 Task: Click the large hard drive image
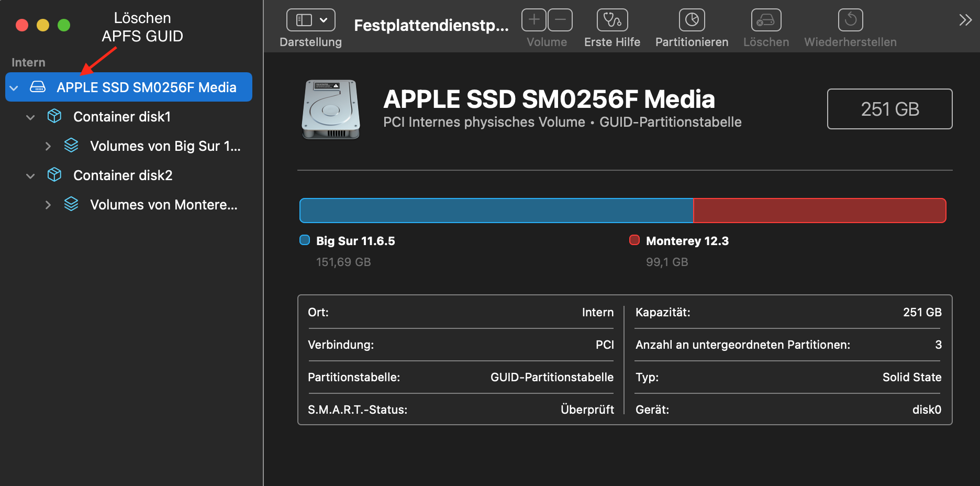[x=331, y=109]
